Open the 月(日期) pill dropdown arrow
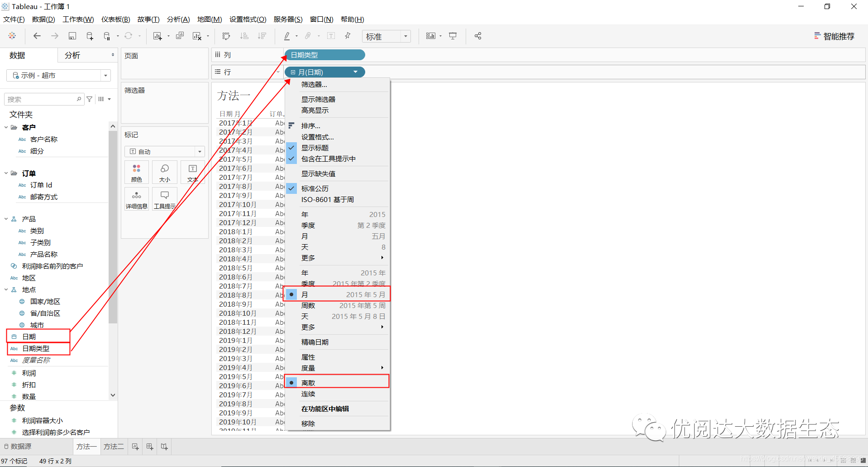The image size is (868, 467). pos(356,72)
